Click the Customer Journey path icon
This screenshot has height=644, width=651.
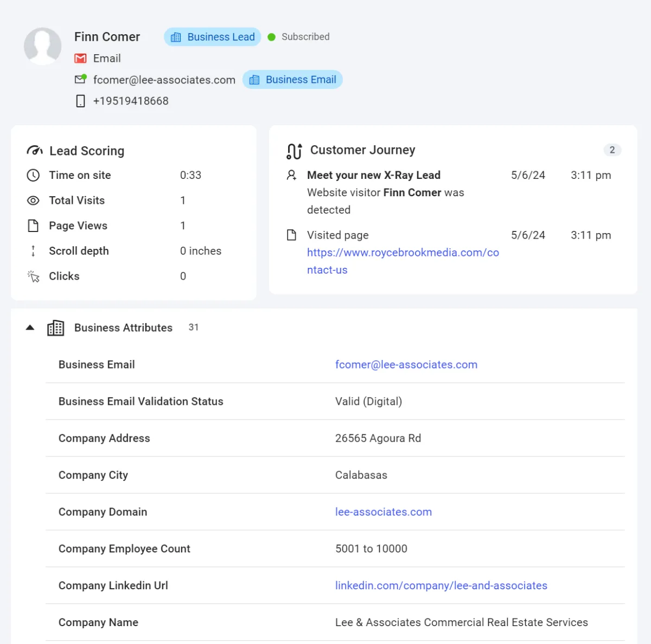294,151
